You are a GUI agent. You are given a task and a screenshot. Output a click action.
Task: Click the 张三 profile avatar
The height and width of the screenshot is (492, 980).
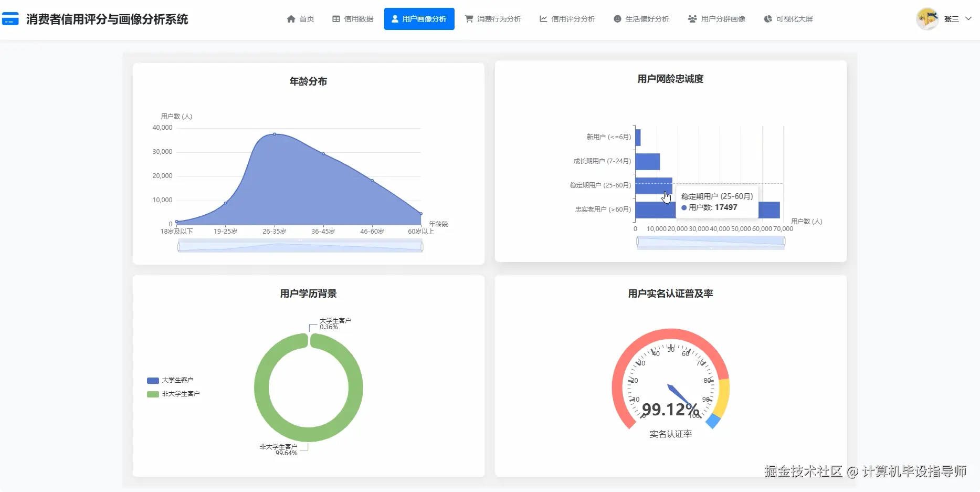click(927, 18)
